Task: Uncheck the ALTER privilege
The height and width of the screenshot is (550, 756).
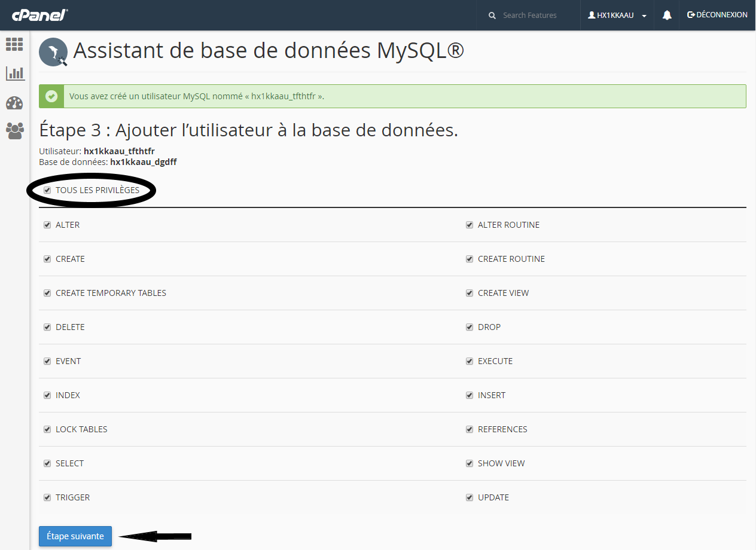Action: pyautogui.click(x=47, y=225)
